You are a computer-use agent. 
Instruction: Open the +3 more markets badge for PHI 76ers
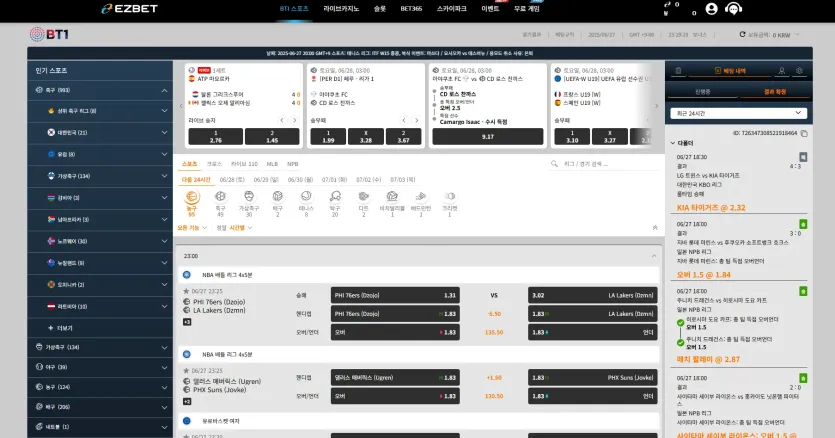[187, 322]
